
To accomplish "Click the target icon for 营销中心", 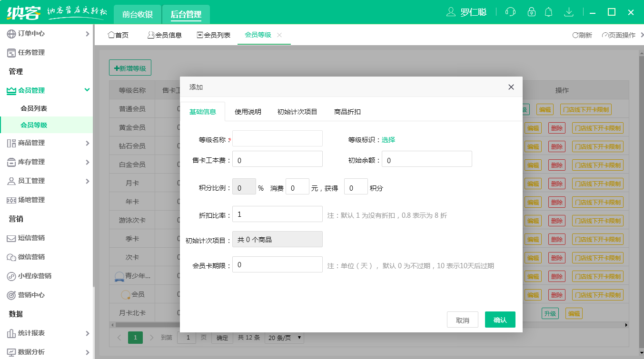I will 11,295.
